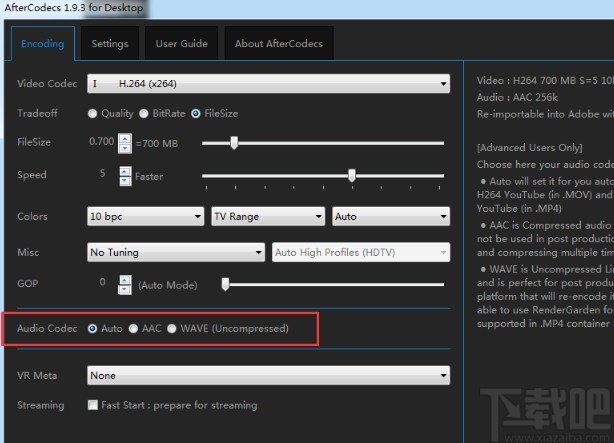Image resolution: width=614 pixels, height=443 pixels.
Task: Click the 'Video Codec' label
Action: point(47,83)
